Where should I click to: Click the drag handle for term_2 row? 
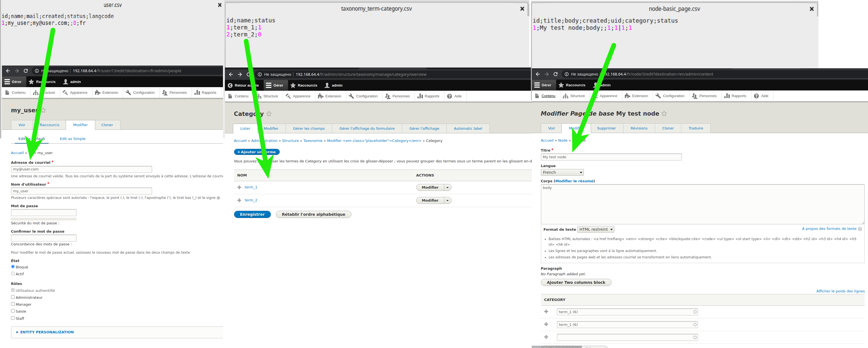[239, 200]
